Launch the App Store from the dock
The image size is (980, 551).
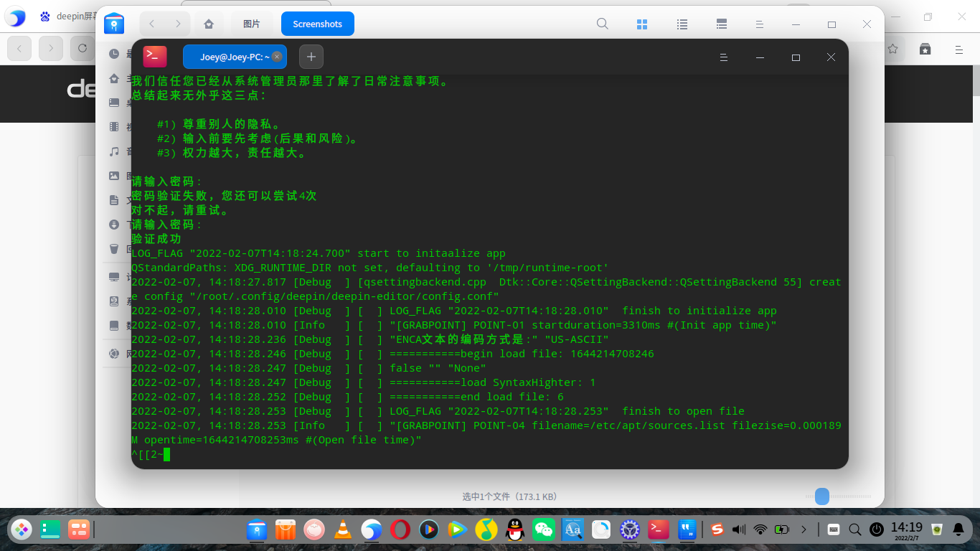[x=285, y=529]
